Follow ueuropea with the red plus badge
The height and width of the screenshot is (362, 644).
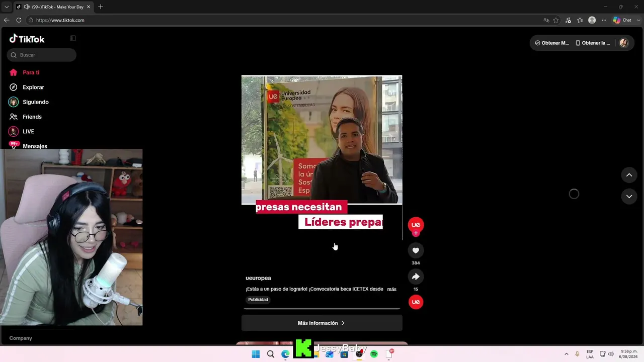pos(416,233)
